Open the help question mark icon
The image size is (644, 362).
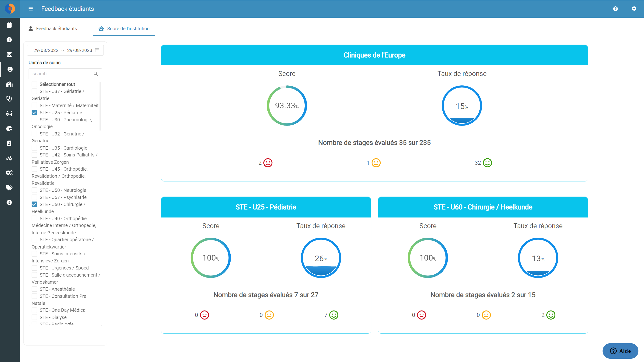click(x=615, y=9)
